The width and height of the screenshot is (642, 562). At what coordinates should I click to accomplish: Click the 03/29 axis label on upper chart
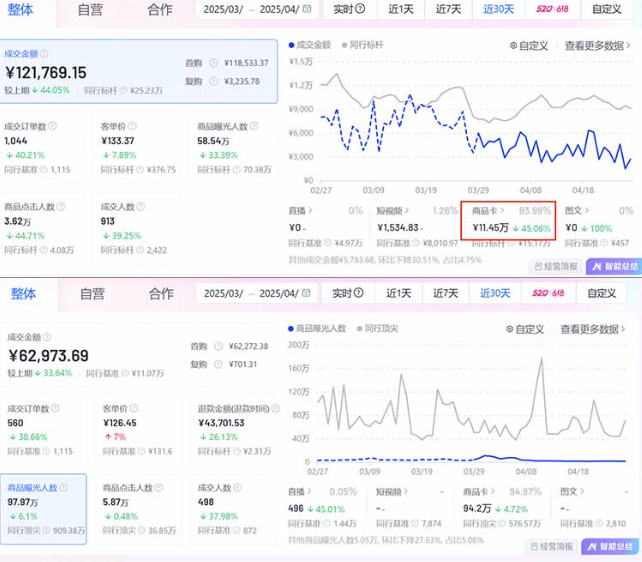point(478,190)
